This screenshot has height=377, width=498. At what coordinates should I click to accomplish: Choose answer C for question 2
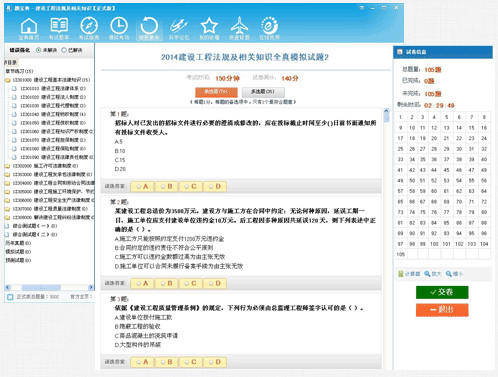190,283
